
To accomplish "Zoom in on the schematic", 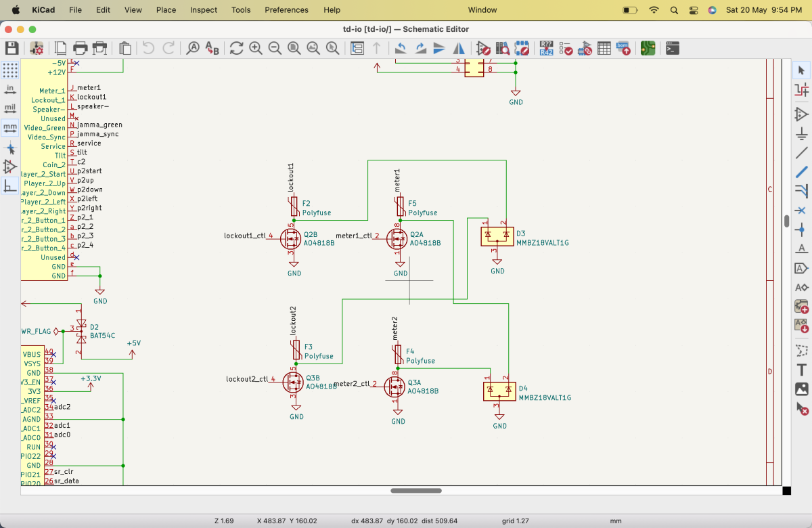I will pos(255,48).
